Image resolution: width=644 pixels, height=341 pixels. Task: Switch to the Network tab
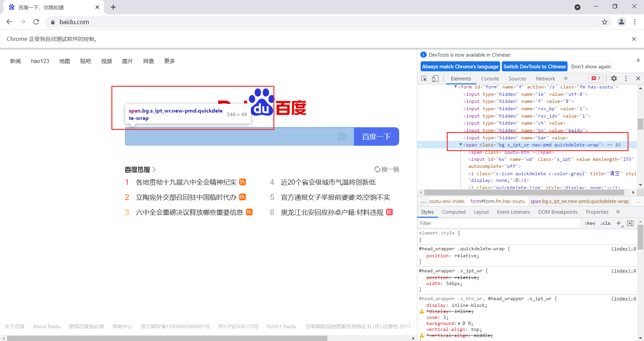click(x=545, y=78)
